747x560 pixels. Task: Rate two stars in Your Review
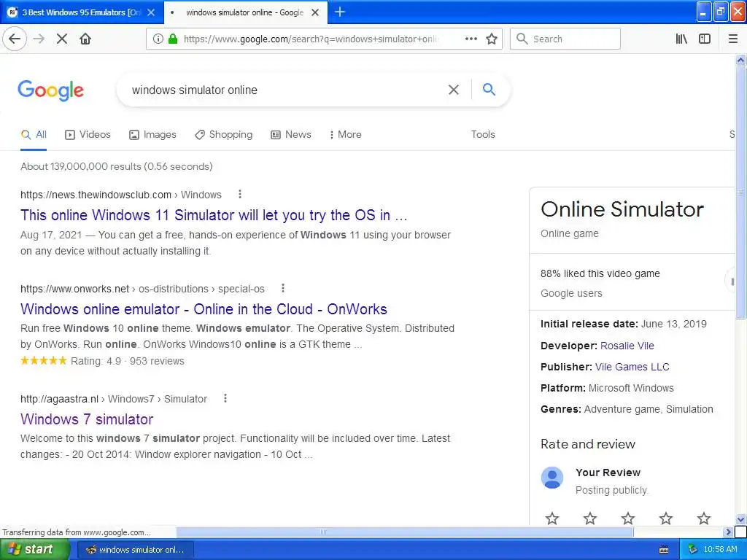click(x=589, y=518)
